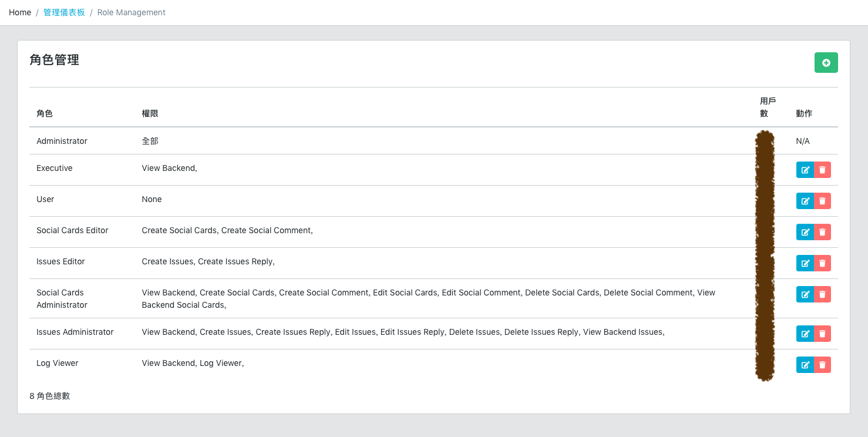Screen dimensions: 868x437
Task: Click the 角色 column header
Action: (45, 113)
